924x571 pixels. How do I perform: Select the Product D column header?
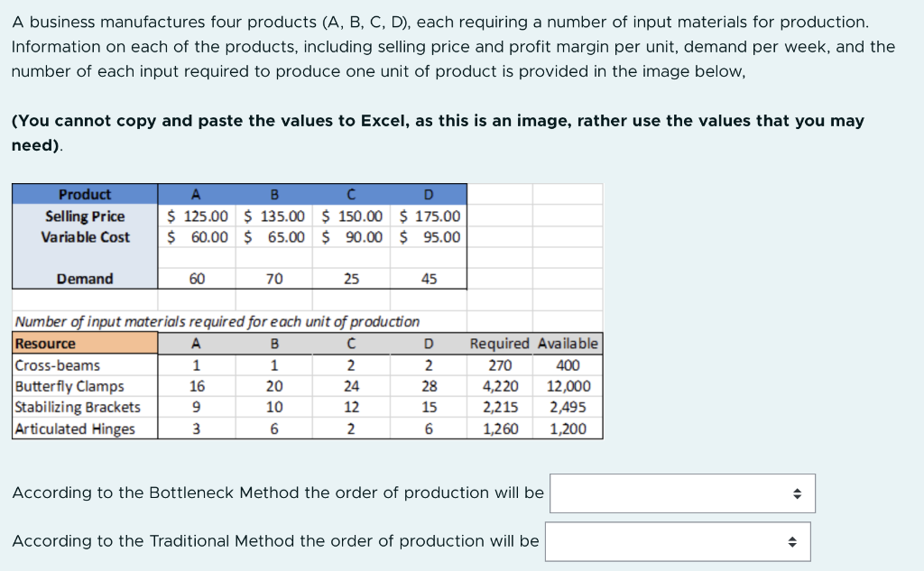(429, 194)
